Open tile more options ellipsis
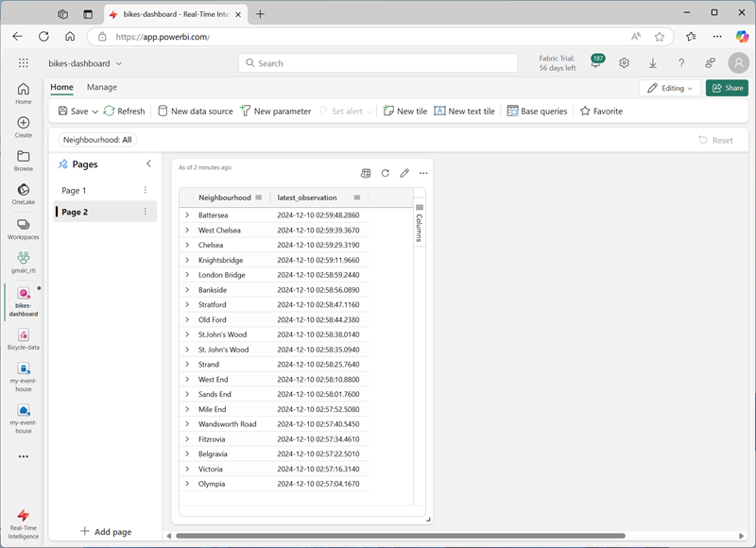The width and height of the screenshot is (756, 548). [423, 173]
